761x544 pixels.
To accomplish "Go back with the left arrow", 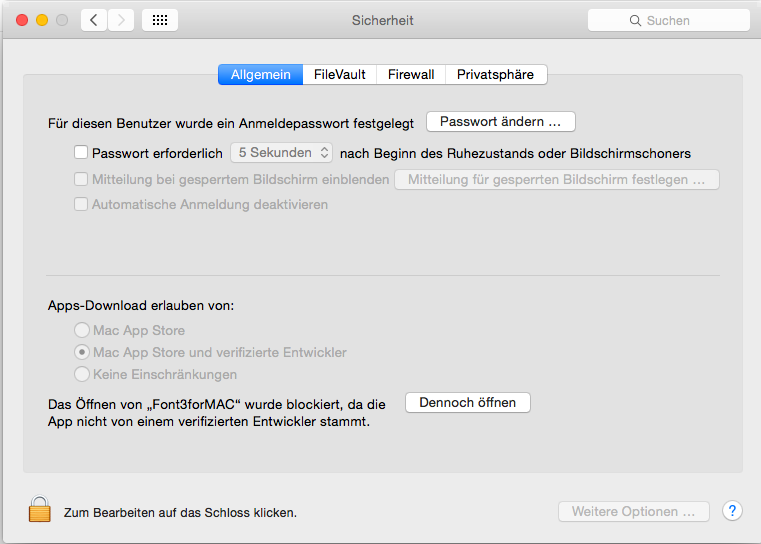I will coord(94,20).
